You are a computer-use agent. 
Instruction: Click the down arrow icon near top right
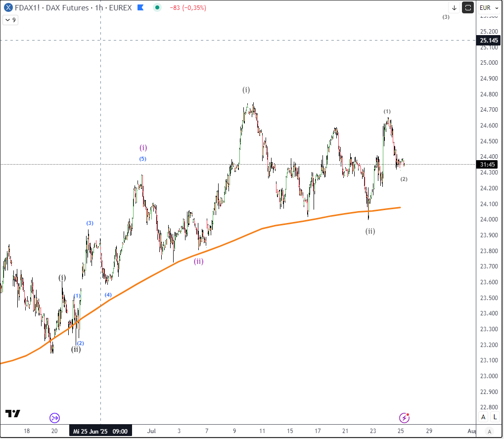454,7
